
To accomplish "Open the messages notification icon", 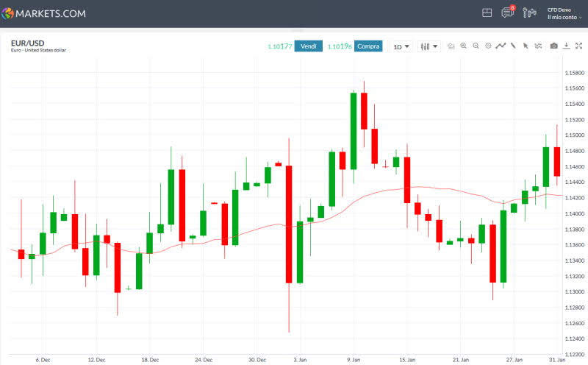I will pyautogui.click(x=507, y=13).
